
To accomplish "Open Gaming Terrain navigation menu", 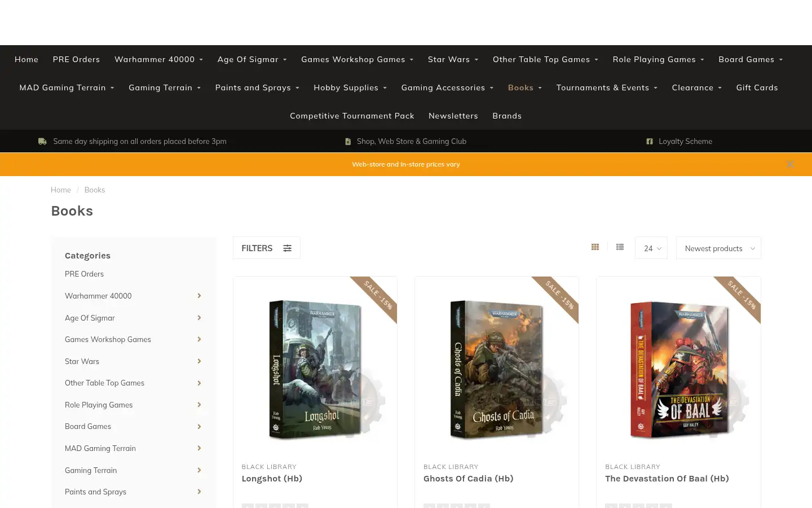I will click(x=165, y=87).
